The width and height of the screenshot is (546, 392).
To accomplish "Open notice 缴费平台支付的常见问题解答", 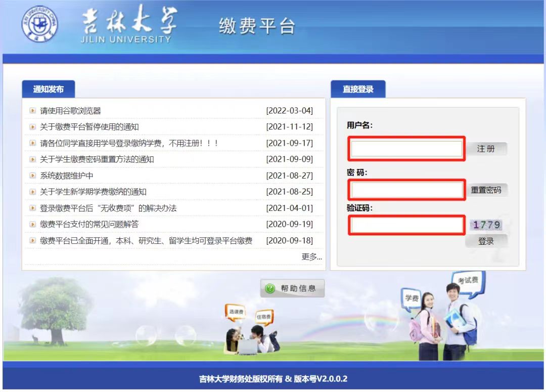I will click(x=89, y=224).
